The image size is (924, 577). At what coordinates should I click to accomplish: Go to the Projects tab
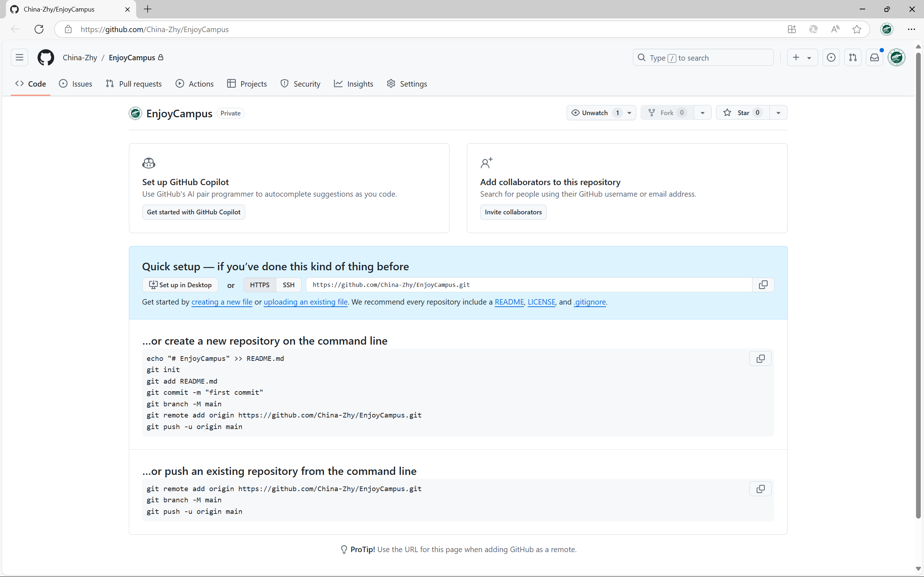tap(247, 84)
